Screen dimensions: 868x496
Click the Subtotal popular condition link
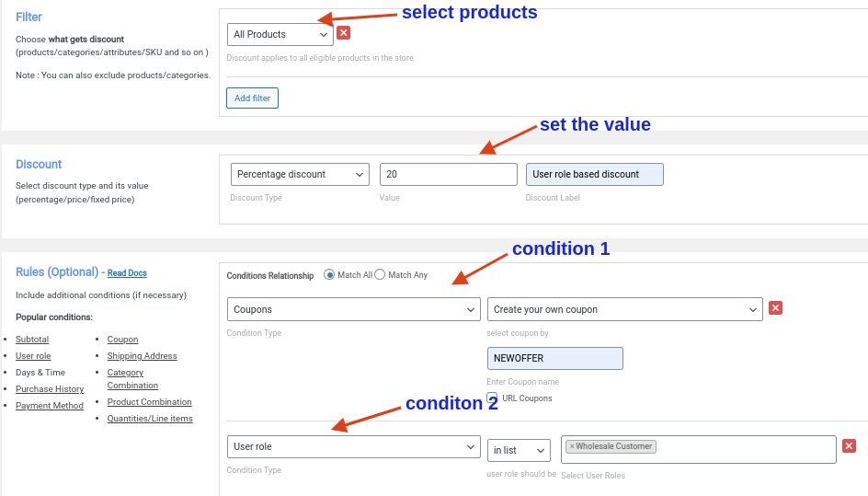coord(32,340)
